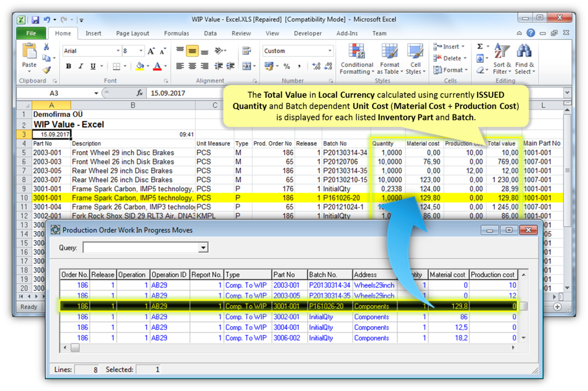Open the Arial font name dropdown
Screen dimensions: 588x391
tap(118, 51)
